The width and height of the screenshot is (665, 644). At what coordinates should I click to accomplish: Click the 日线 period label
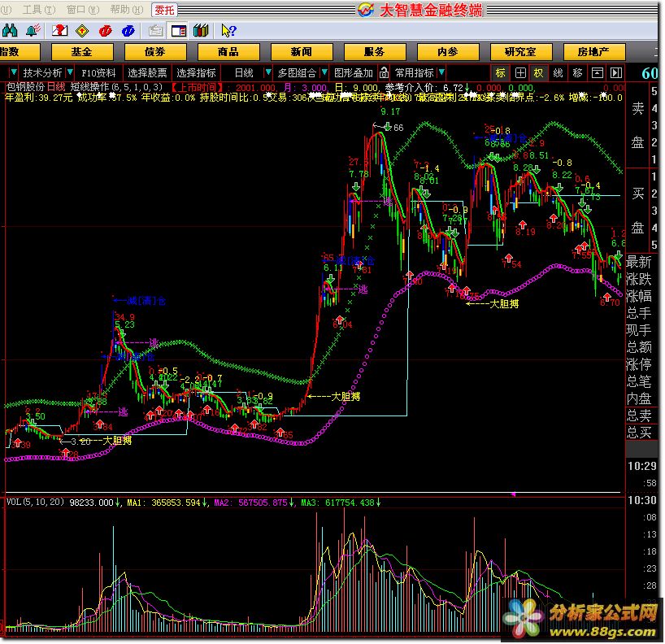tap(244, 73)
